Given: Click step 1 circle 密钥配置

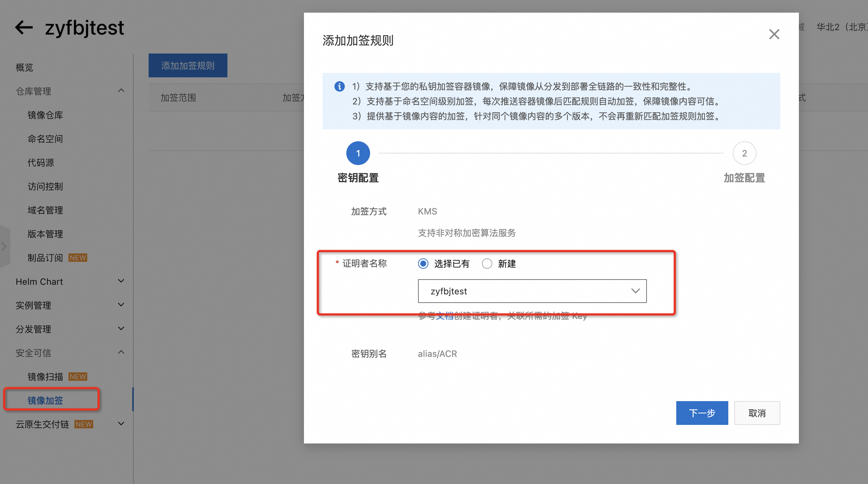Looking at the screenshot, I should 358,153.
